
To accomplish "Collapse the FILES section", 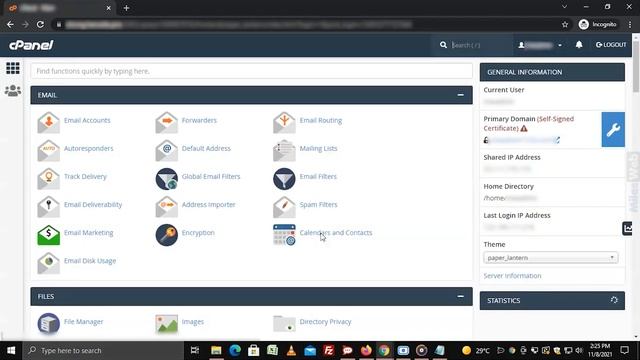I will [460, 296].
